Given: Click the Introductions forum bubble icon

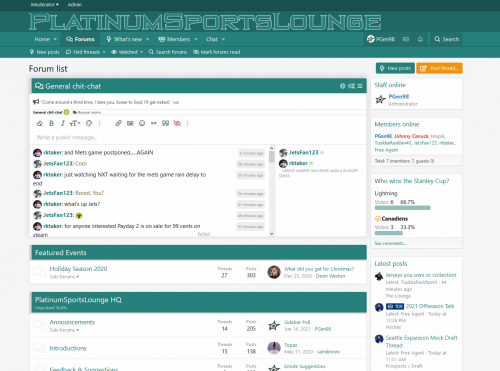Looking at the screenshot, I should click(x=39, y=348).
